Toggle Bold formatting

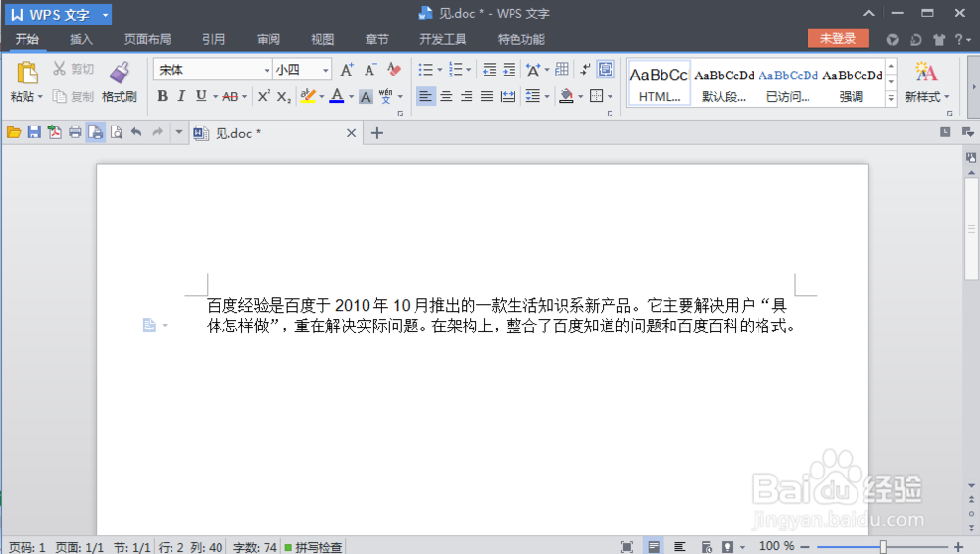[x=162, y=96]
